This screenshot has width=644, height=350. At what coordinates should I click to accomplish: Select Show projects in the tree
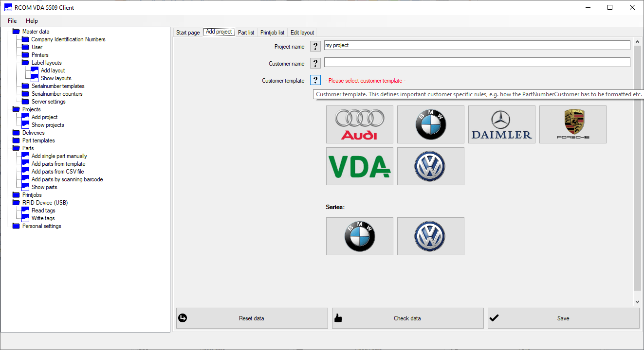(x=48, y=125)
